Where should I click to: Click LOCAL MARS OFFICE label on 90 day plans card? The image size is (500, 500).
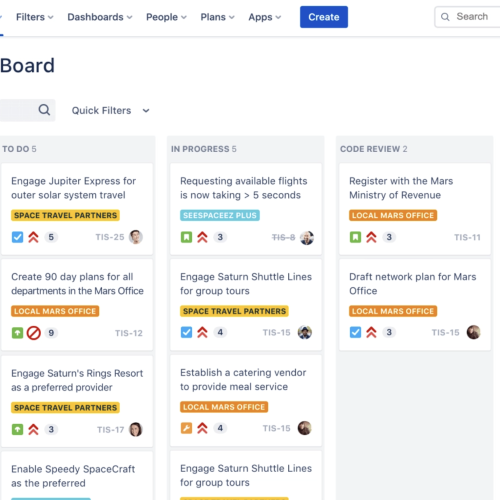pos(55,311)
